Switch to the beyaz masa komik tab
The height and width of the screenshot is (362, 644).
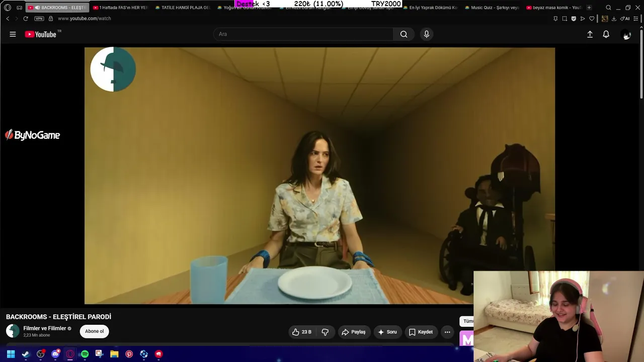point(554,8)
